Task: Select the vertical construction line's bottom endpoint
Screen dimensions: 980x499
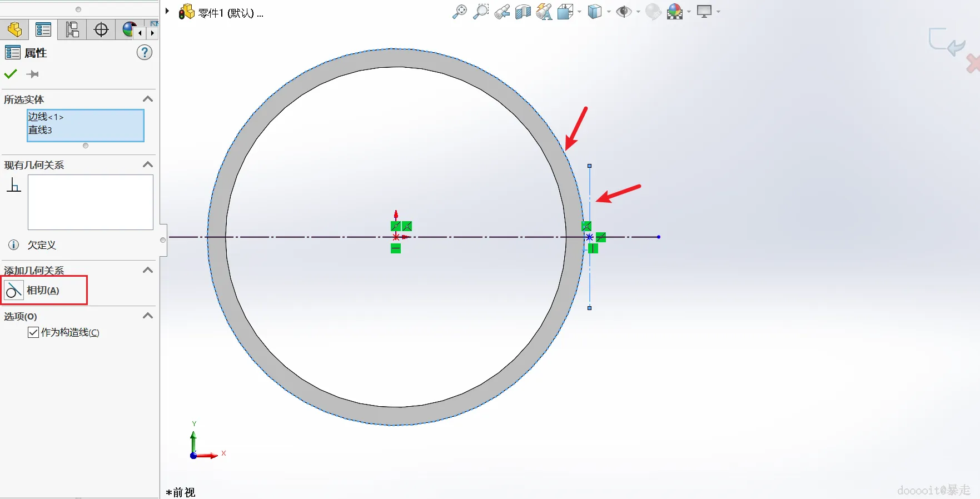Action: coord(590,308)
